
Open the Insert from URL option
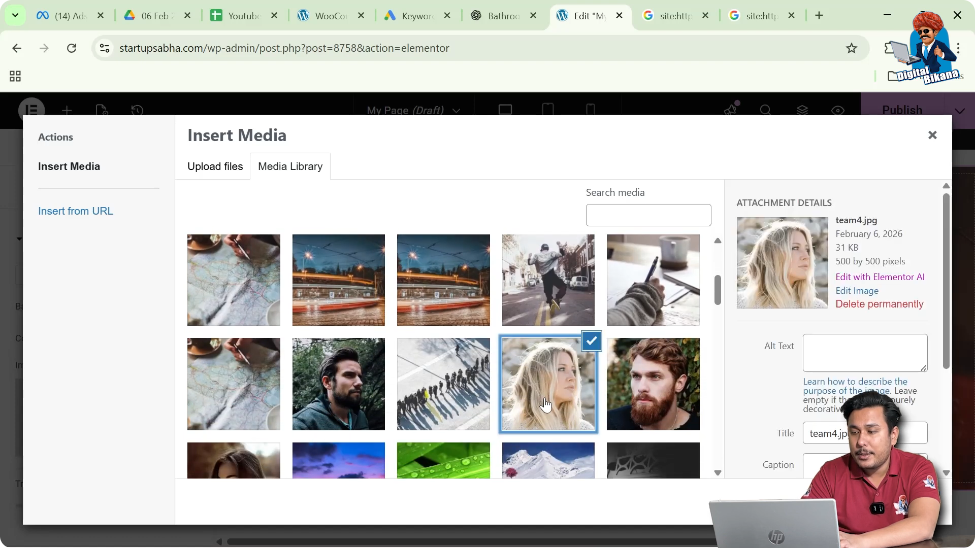[75, 211]
